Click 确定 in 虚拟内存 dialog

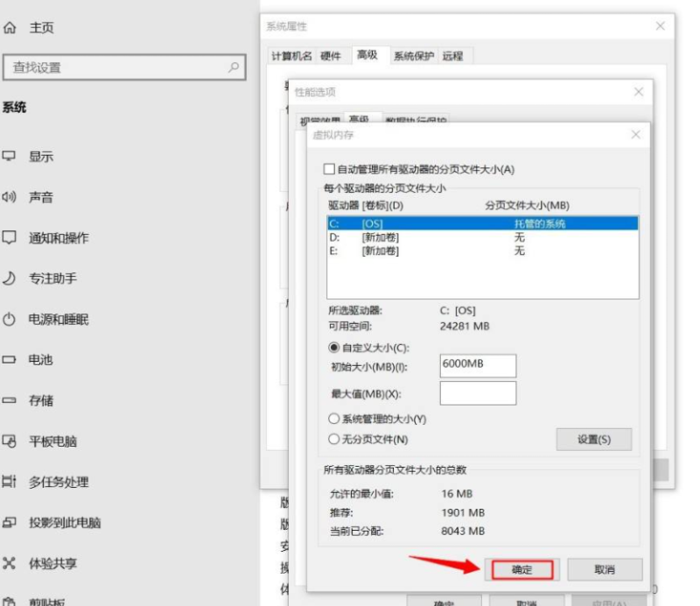pyautogui.click(x=521, y=570)
